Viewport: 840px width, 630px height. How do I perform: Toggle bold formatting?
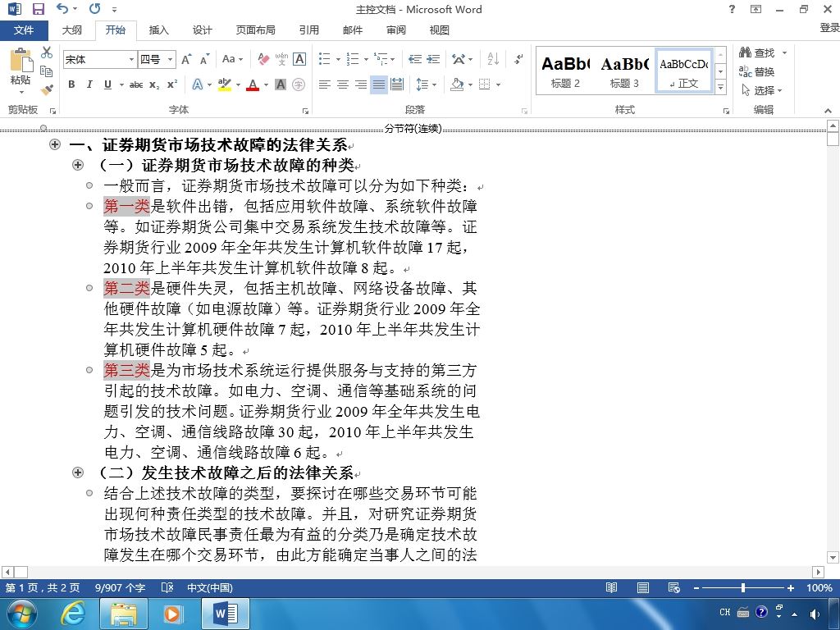point(71,84)
